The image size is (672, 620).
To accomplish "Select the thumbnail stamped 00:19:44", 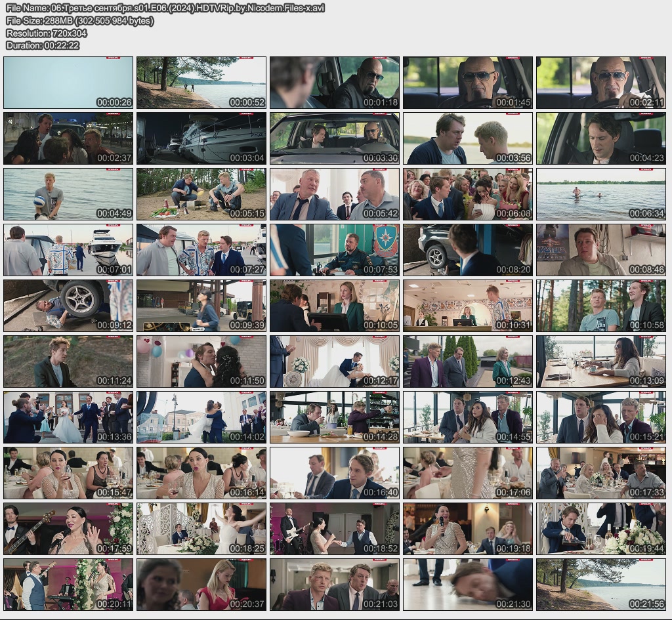I will [601, 529].
